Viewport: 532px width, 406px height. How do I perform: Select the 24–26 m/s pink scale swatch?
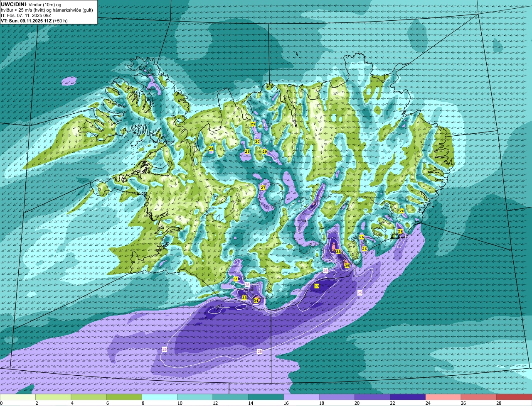(443, 397)
